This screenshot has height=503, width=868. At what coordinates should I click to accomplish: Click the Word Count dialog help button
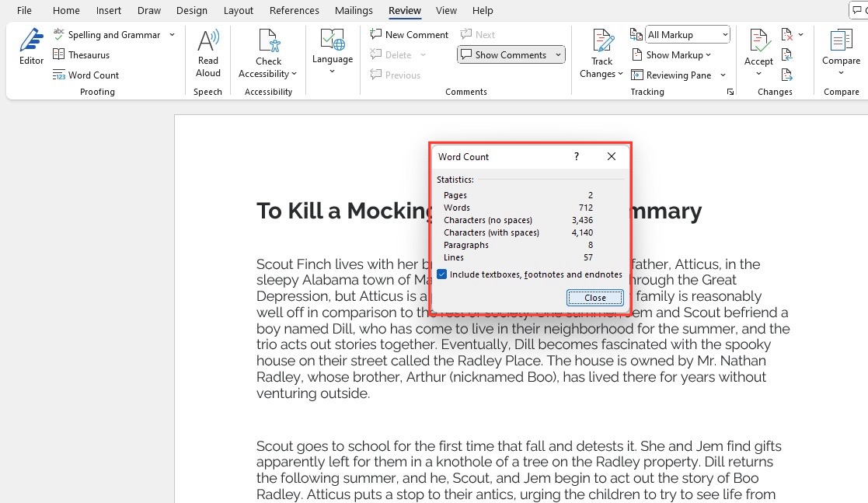click(577, 157)
